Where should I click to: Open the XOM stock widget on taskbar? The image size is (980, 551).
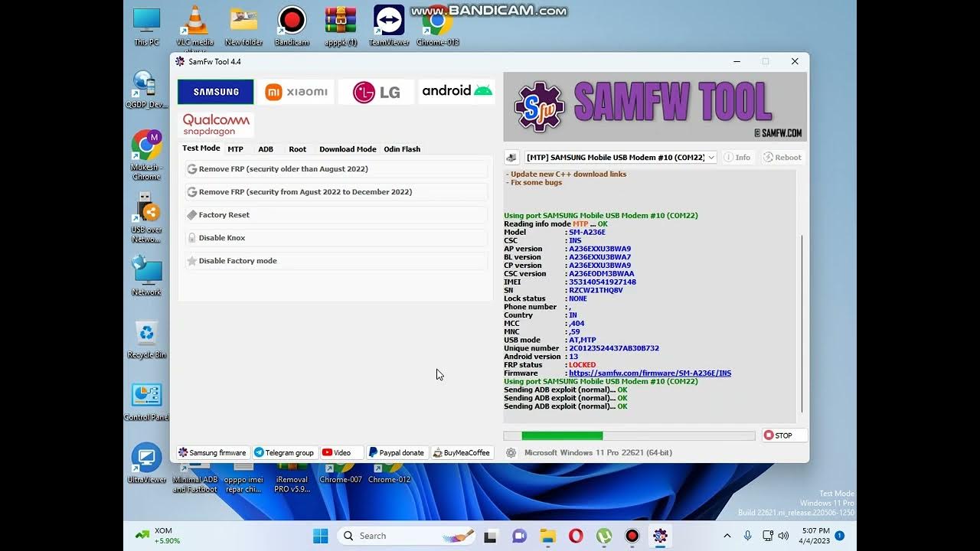pos(157,536)
